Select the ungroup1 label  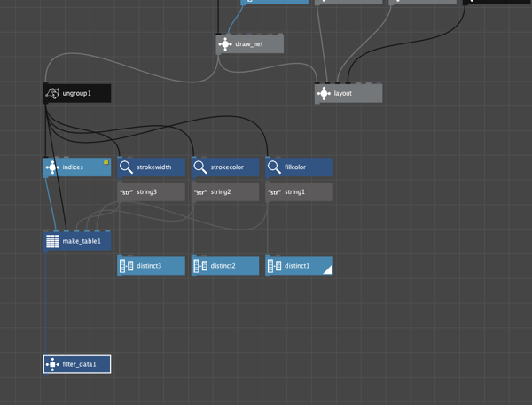pos(76,93)
